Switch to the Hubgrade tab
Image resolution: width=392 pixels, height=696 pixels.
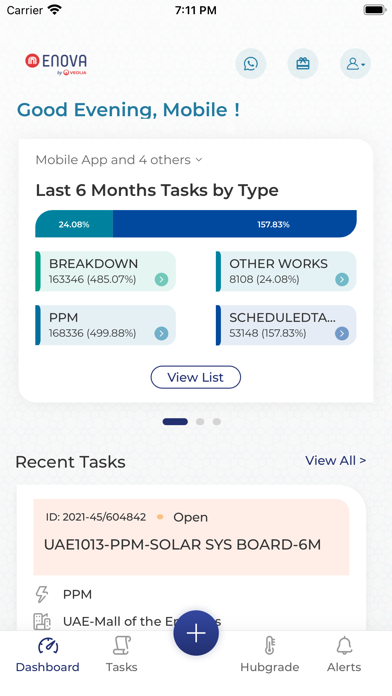pos(269,655)
